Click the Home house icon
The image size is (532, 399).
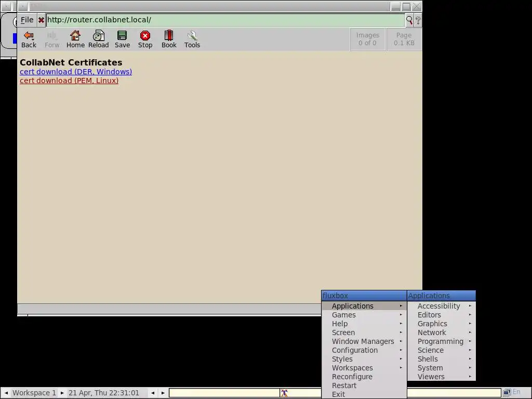coord(75,39)
